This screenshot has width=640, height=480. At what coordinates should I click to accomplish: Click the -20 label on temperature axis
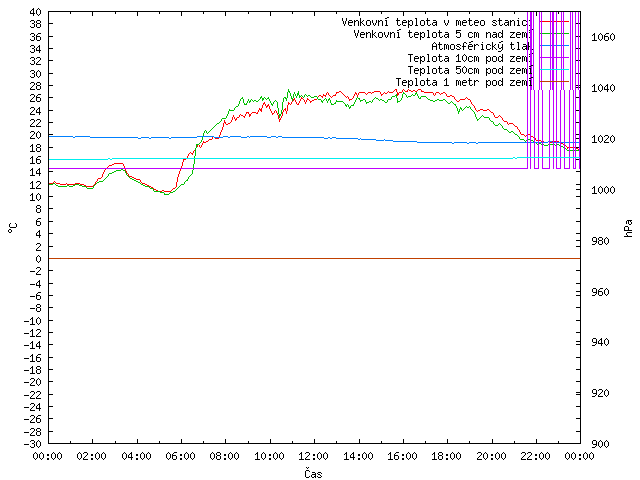[33, 382]
